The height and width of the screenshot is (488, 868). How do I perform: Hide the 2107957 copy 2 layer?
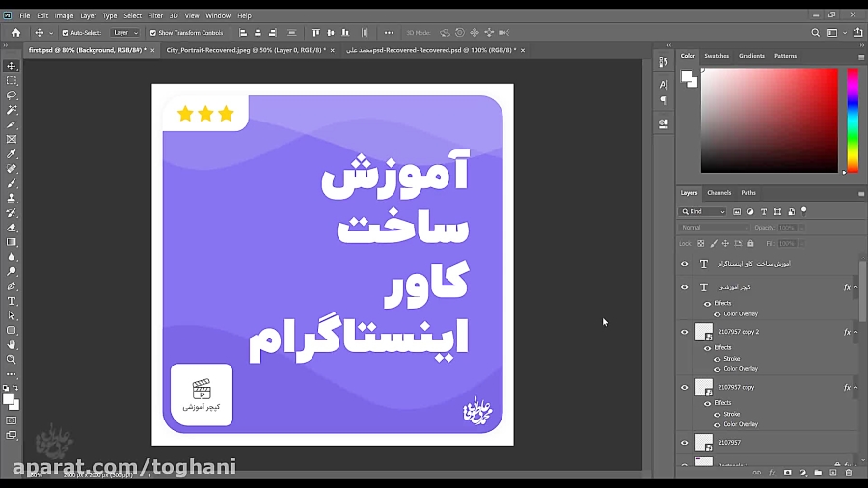(x=685, y=332)
